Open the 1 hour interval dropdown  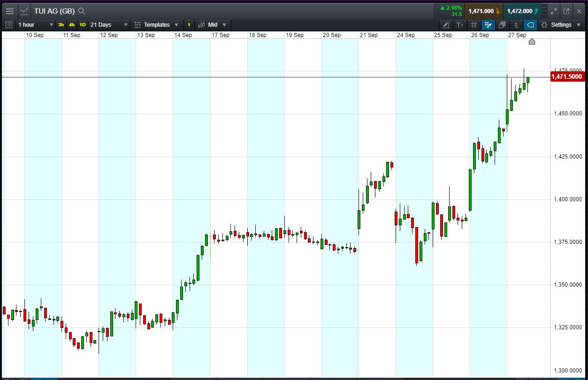point(36,24)
